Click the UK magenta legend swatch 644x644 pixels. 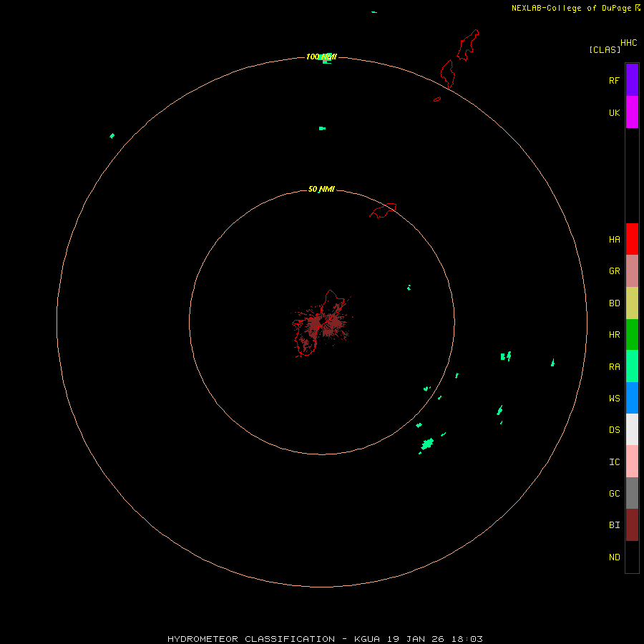[x=632, y=112]
